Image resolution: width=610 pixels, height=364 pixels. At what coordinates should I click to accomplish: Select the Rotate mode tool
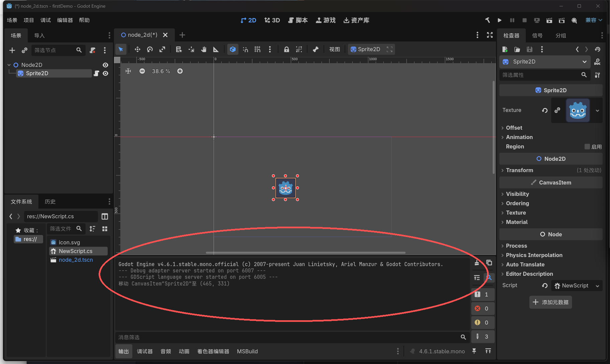150,49
